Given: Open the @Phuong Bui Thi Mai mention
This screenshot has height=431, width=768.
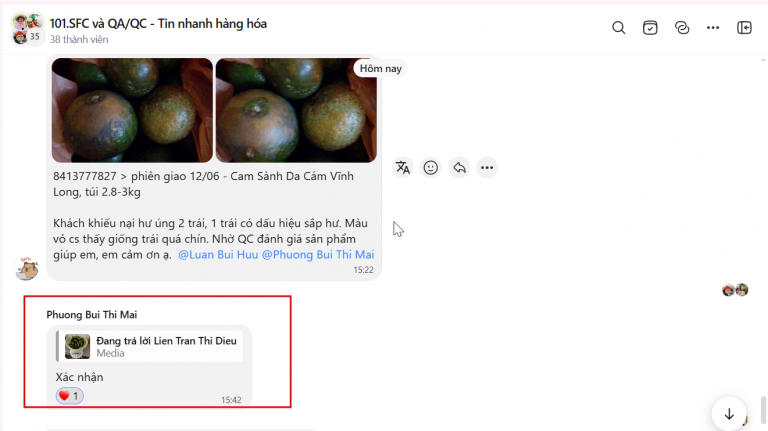Looking at the screenshot, I should 318,255.
